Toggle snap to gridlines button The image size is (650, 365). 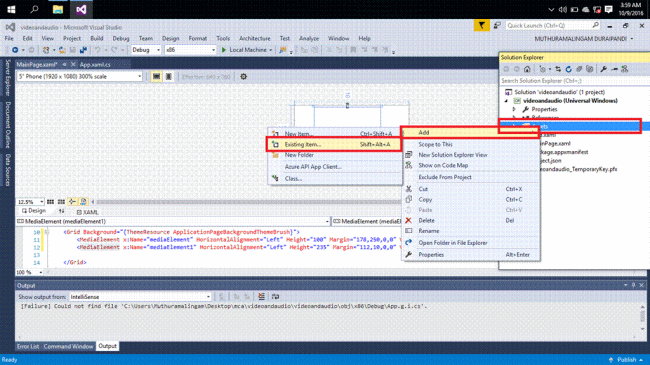coord(61,202)
